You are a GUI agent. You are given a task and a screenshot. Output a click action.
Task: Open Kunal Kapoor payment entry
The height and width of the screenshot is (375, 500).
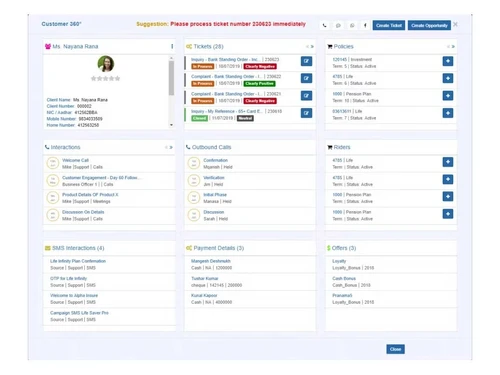click(x=204, y=296)
